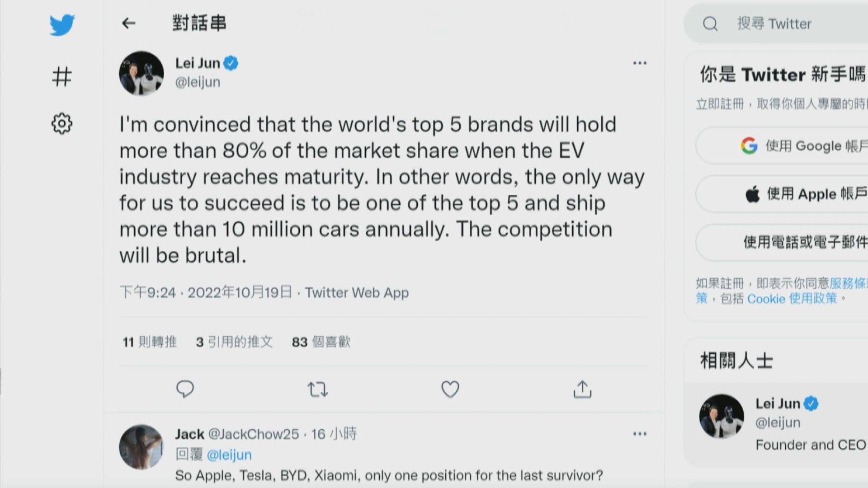This screenshot has width=868, height=488.
Task: View the 3 quote tweets
Action: [x=234, y=342]
